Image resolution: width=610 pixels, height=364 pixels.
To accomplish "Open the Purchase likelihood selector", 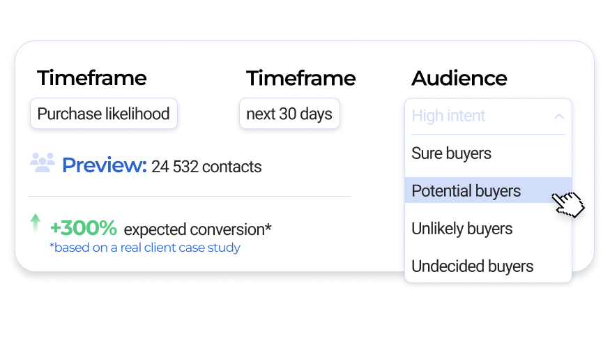I will coord(104,114).
